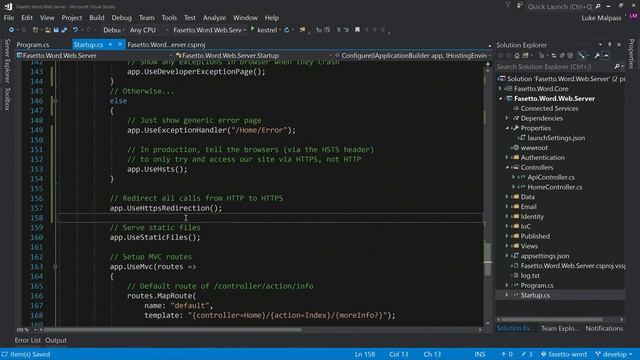The width and height of the screenshot is (640, 360).
Task: Save the current file with the Save icon
Action: point(56,30)
